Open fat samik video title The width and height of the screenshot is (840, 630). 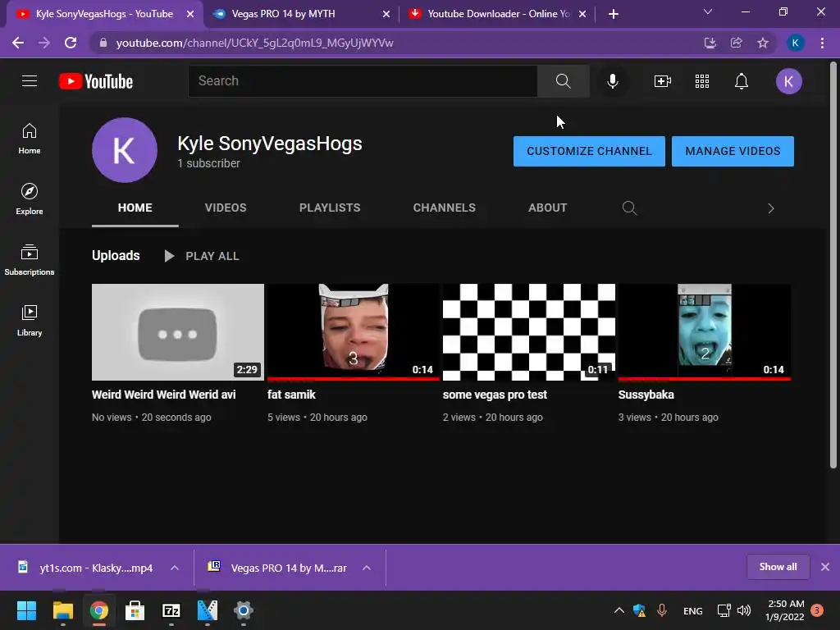click(291, 395)
